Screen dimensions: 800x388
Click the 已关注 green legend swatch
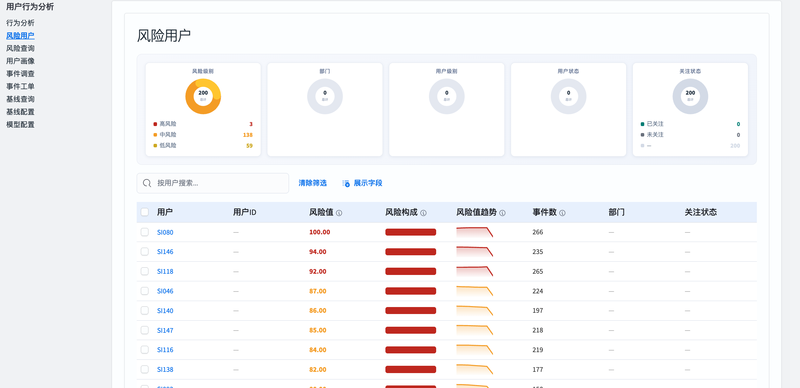pyautogui.click(x=642, y=124)
